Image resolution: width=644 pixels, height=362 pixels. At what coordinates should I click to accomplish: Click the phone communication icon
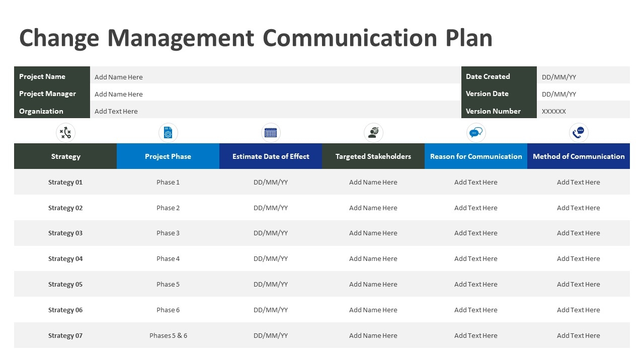(579, 133)
